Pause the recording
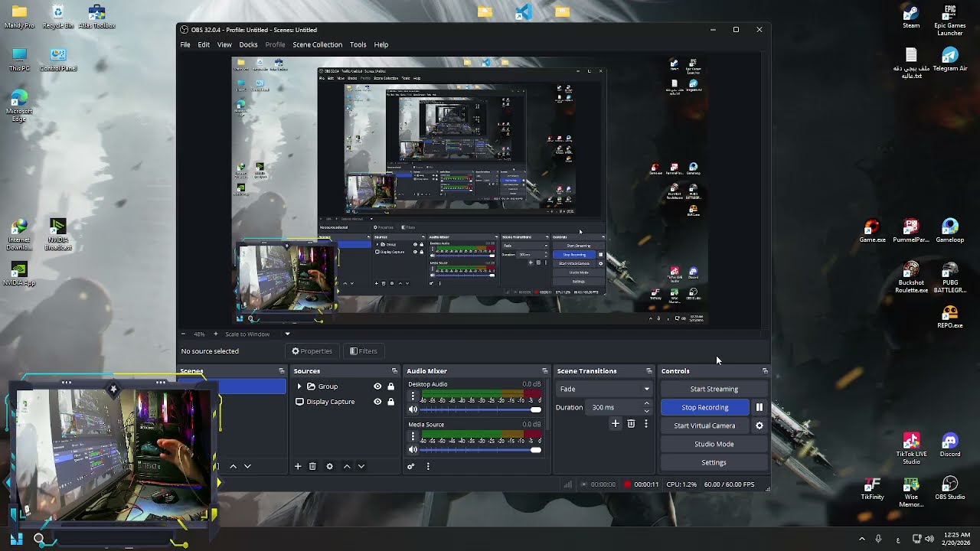The width and height of the screenshot is (980, 551). tap(759, 407)
